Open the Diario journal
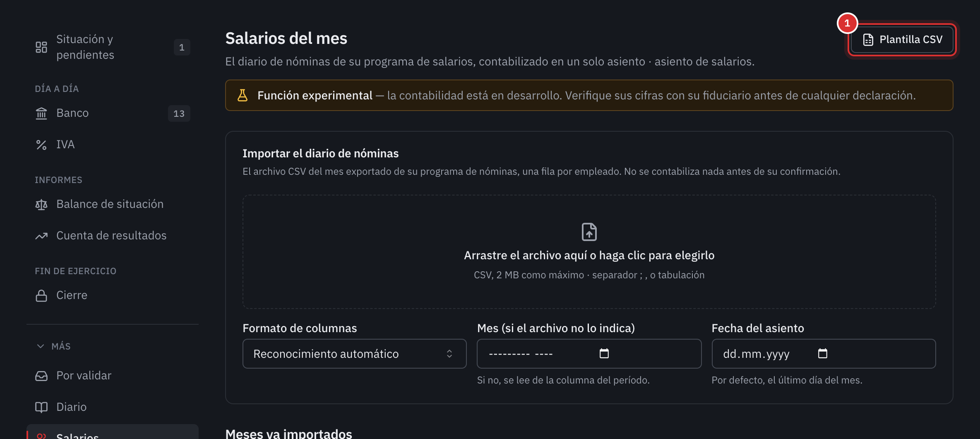Viewport: 980px width, 439px height. pos(113,407)
